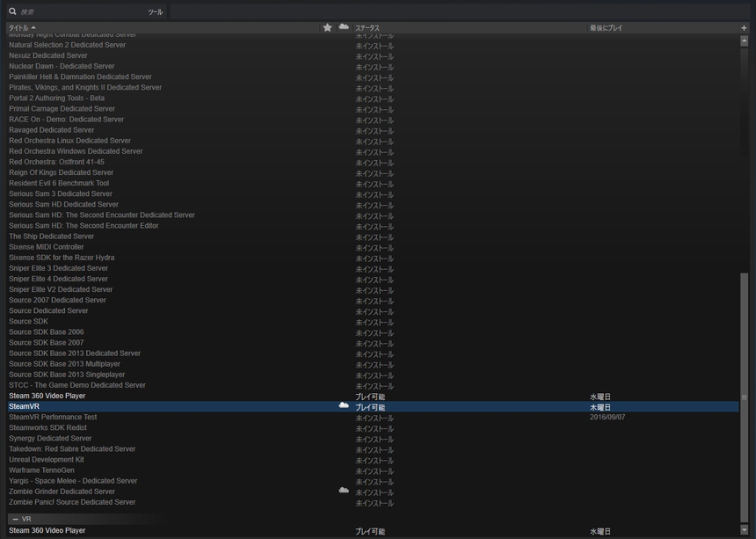Screen dimensions: 756x539
Task: Select Unreal Development Kit
Action: click(x=47, y=458)
